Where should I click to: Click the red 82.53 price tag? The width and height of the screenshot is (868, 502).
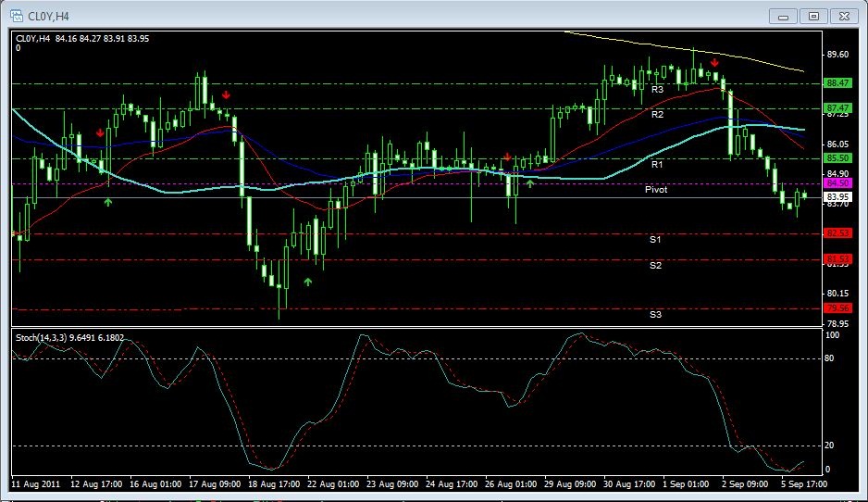[837, 232]
